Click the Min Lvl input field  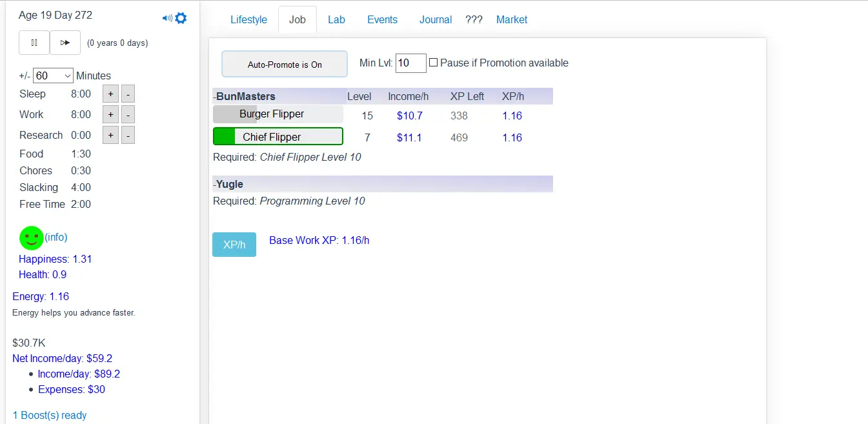pos(410,63)
